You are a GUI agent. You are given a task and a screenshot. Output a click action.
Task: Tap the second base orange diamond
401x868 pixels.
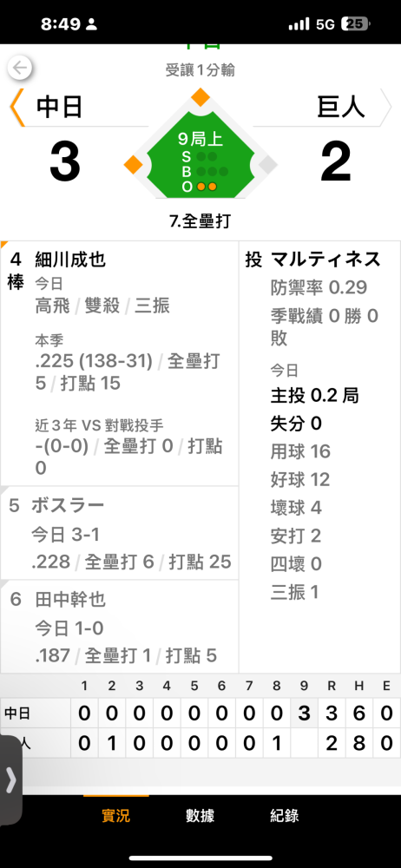(200, 97)
